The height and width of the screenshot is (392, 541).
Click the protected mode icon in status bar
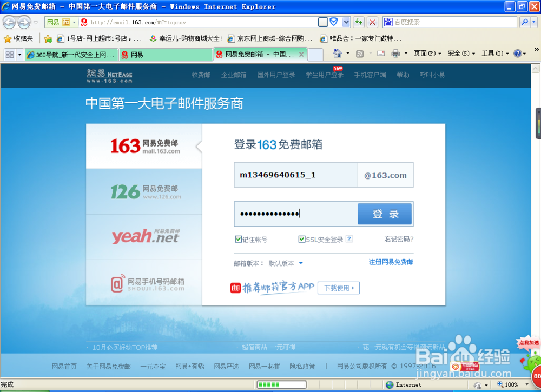(x=478, y=385)
